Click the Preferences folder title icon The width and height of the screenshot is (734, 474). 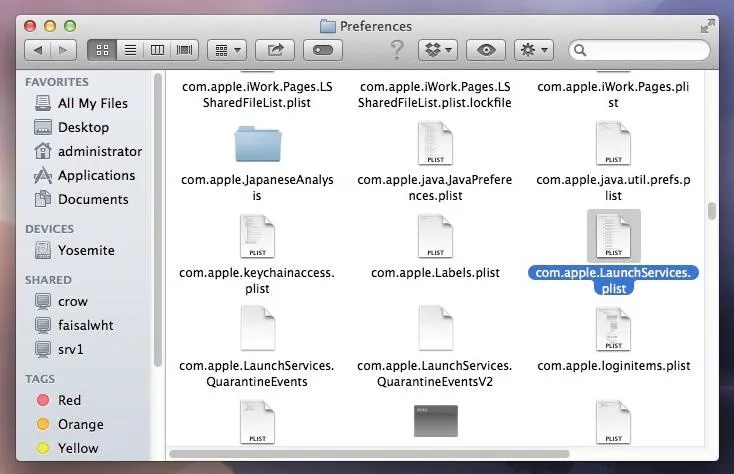point(328,26)
